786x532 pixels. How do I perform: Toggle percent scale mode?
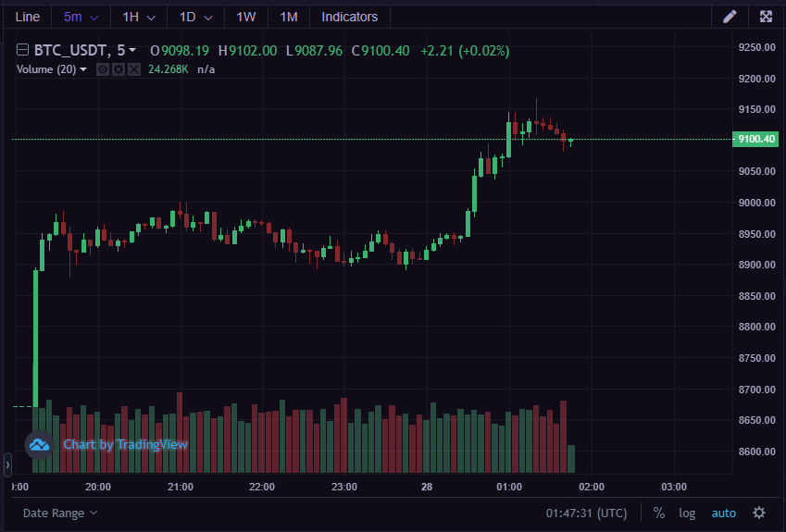659,513
